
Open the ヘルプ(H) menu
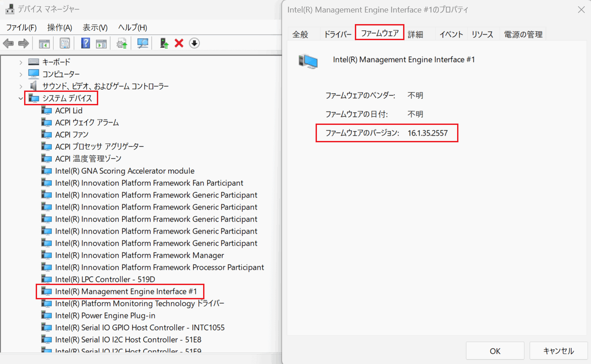point(133,27)
